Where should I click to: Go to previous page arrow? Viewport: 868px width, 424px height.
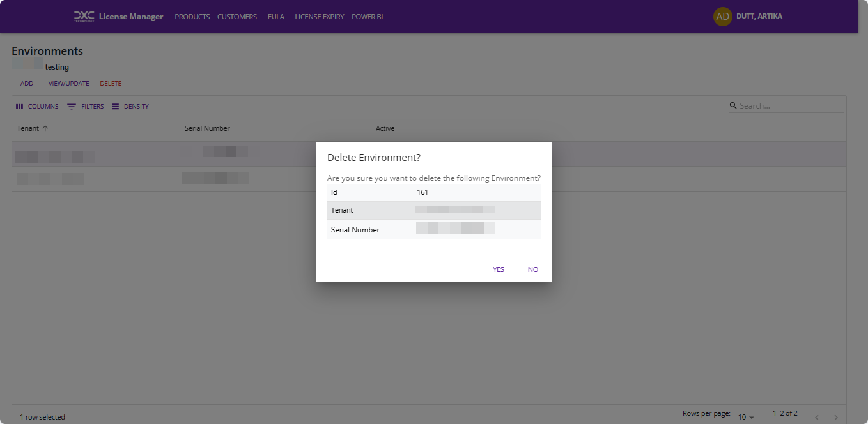pos(816,417)
